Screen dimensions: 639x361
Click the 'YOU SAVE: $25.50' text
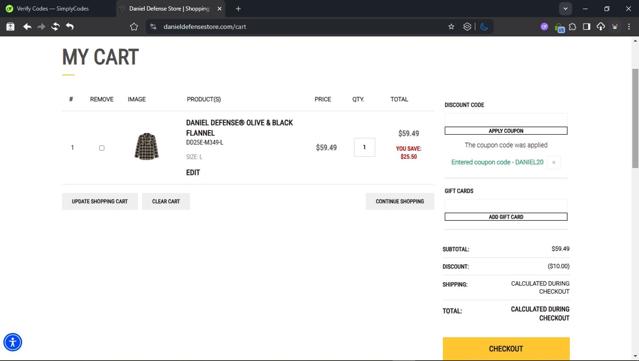pyautogui.click(x=408, y=152)
